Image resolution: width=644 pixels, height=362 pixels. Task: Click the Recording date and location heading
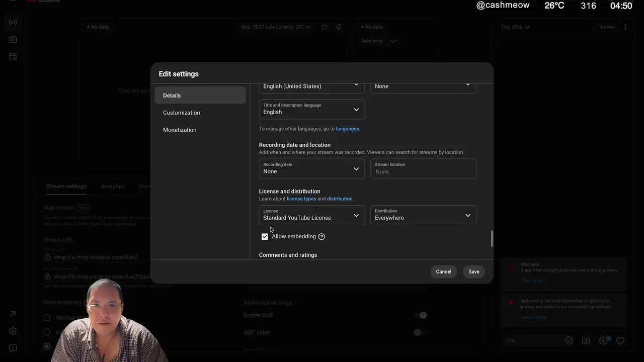(x=295, y=145)
